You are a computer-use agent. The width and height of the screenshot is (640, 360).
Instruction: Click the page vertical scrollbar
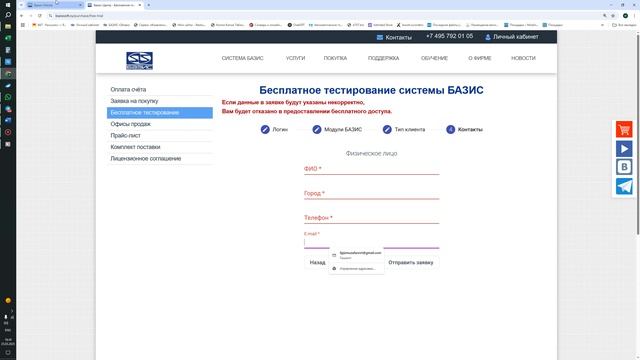tap(638, 135)
